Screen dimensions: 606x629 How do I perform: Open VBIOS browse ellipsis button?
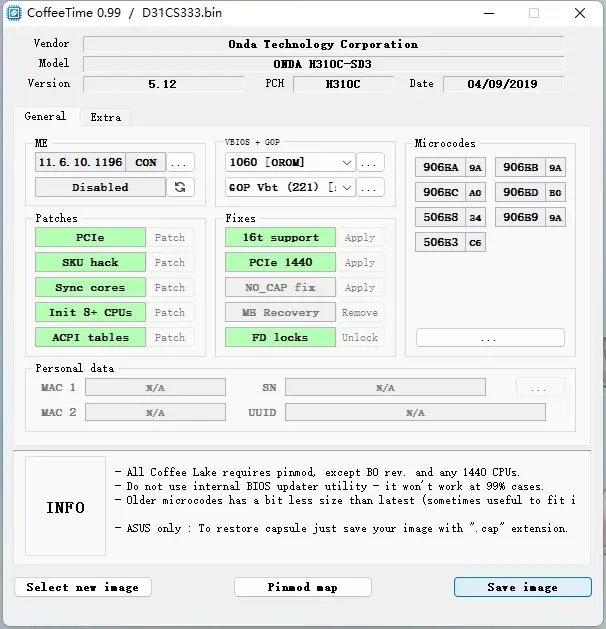tap(370, 162)
